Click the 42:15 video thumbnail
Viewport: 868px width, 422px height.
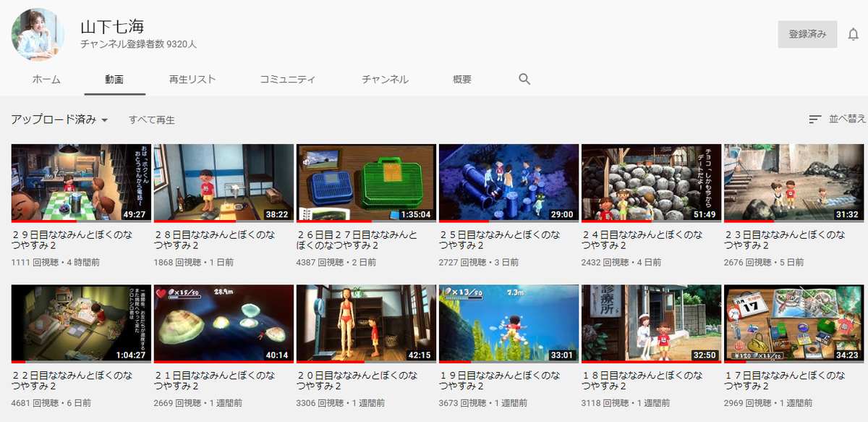point(366,324)
